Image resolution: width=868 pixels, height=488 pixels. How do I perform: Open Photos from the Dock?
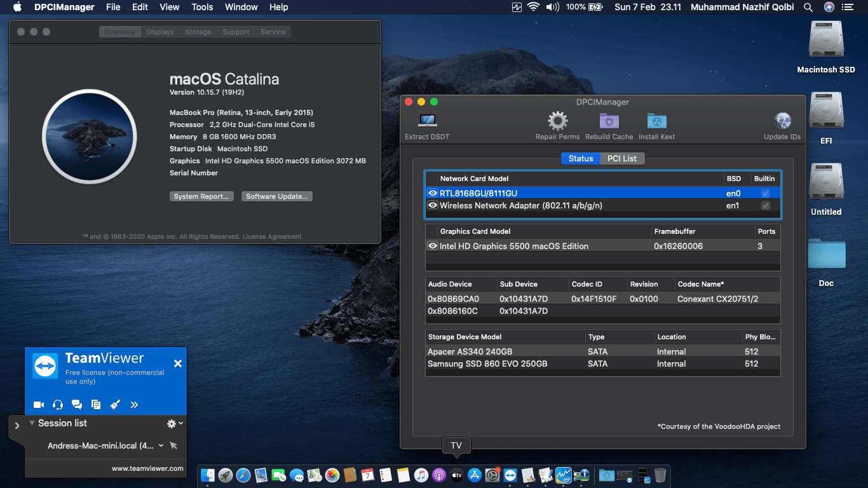click(x=332, y=475)
